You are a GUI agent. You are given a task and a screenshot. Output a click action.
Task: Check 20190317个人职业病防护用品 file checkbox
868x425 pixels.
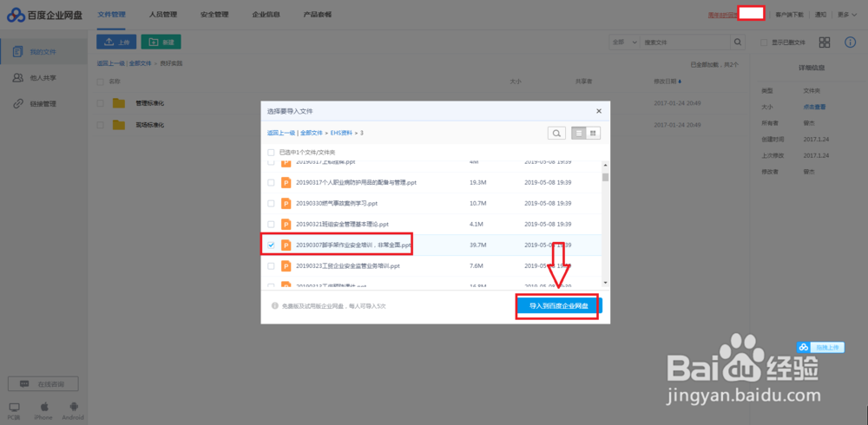click(x=271, y=183)
